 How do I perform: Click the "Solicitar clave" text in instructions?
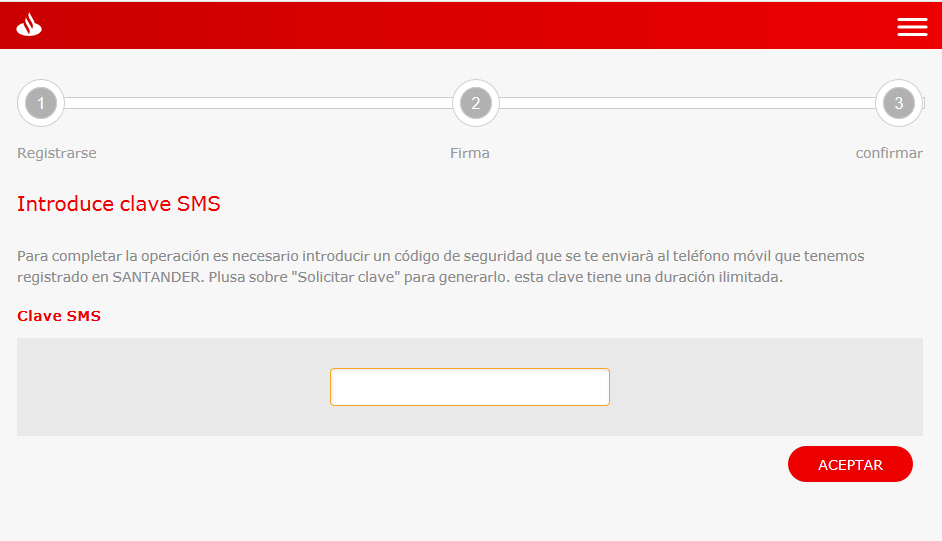click(349, 277)
